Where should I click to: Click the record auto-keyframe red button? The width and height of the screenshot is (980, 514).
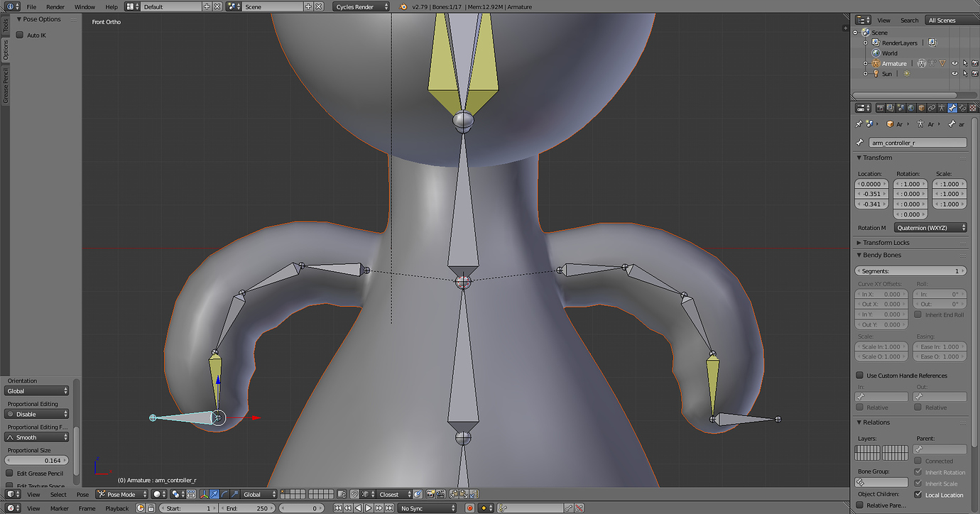click(470, 508)
